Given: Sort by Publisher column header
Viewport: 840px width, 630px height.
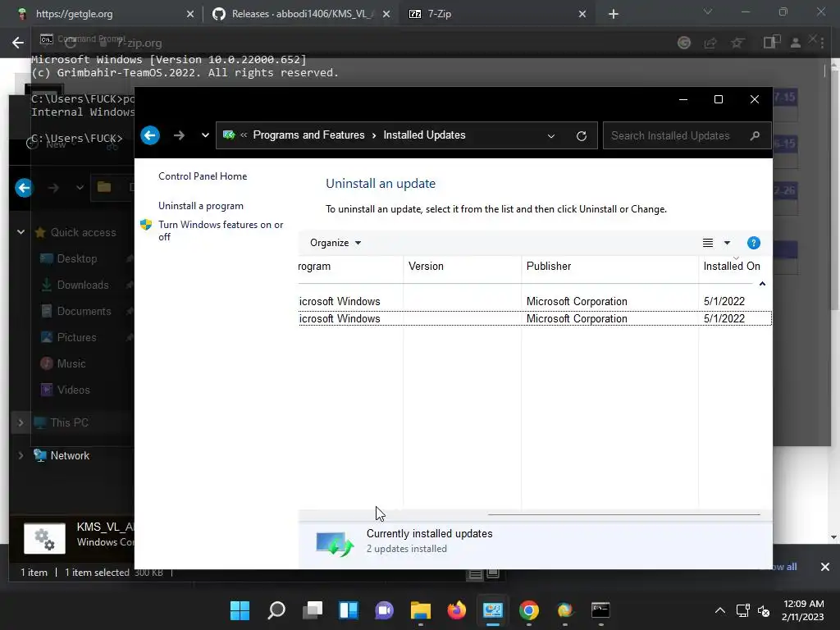Looking at the screenshot, I should (x=609, y=267).
